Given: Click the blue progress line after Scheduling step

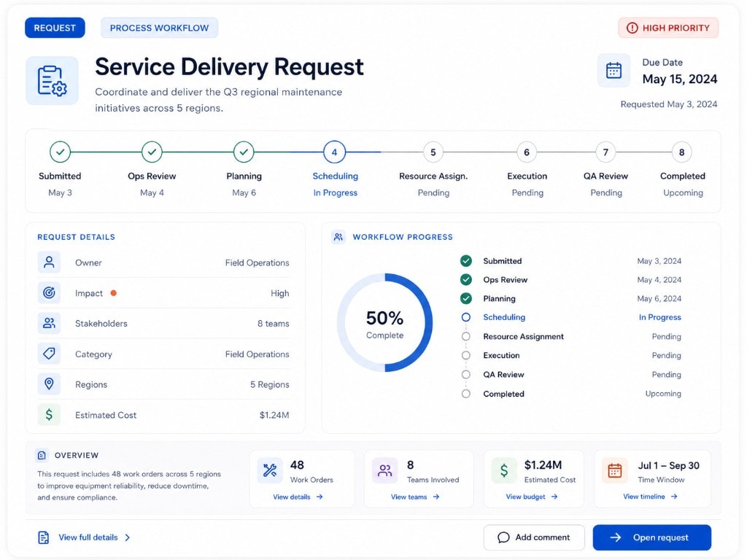Looking at the screenshot, I should click(363, 152).
